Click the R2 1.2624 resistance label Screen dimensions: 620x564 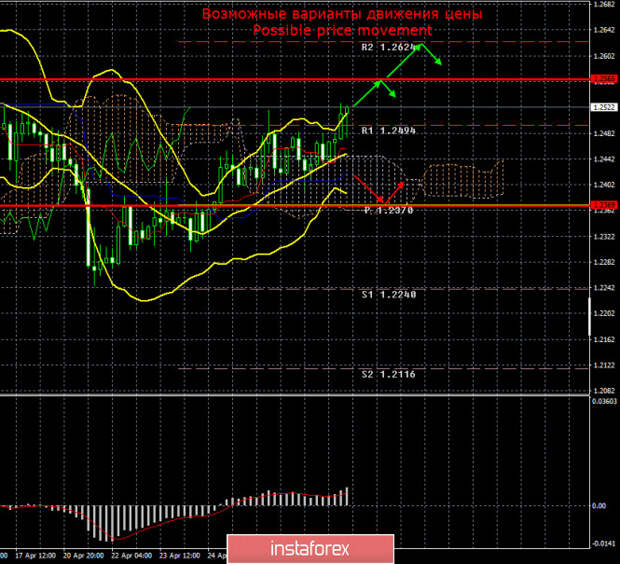tap(389, 47)
